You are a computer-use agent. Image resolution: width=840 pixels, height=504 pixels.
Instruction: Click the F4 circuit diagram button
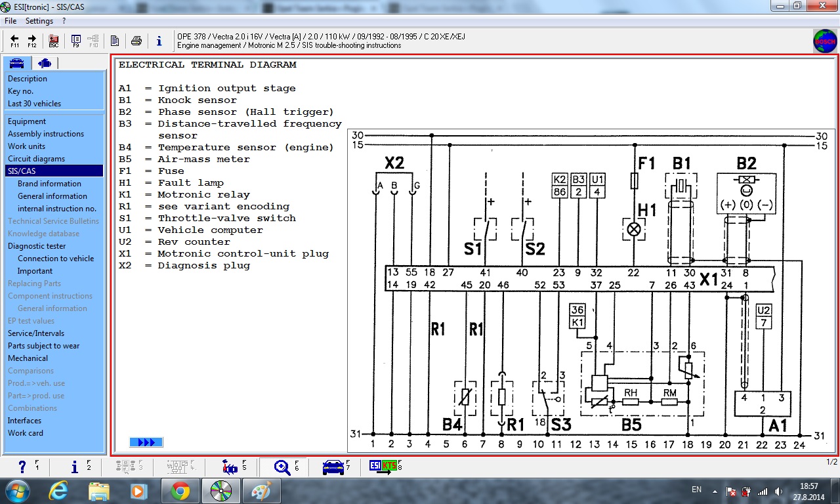click(180, 467)
